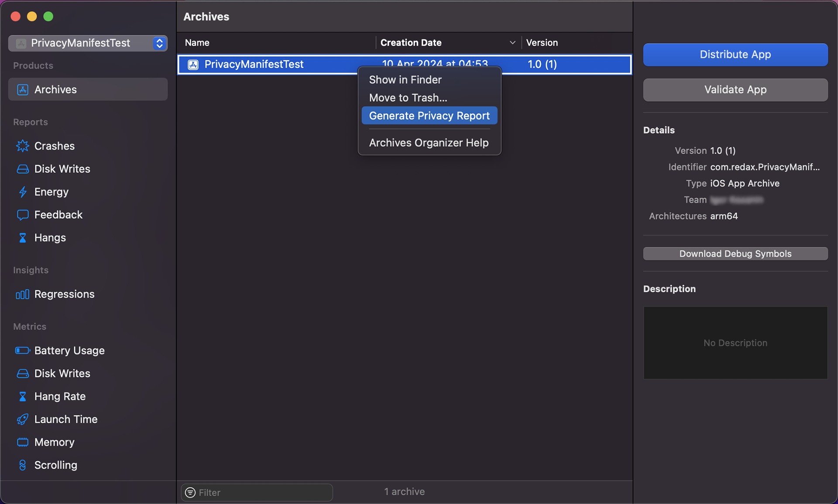
Task: Click the Validate App button
Action: pos(735,89)
